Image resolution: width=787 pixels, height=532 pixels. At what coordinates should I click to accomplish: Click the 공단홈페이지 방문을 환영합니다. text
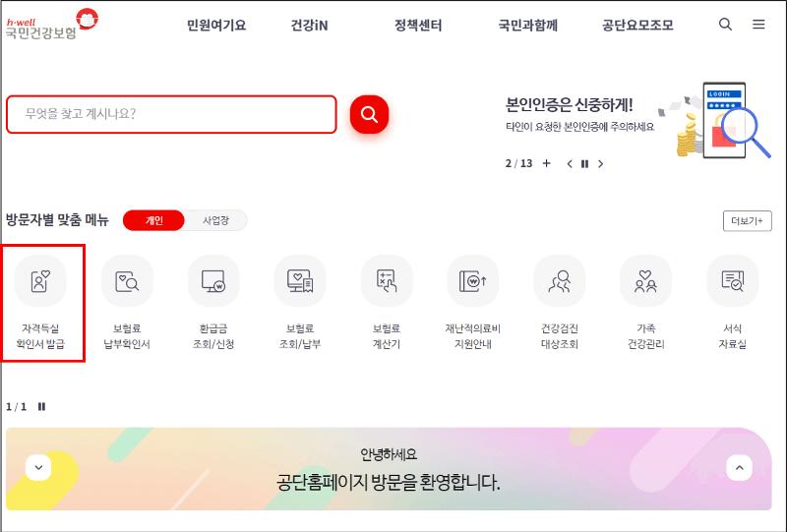coord(388,482)
